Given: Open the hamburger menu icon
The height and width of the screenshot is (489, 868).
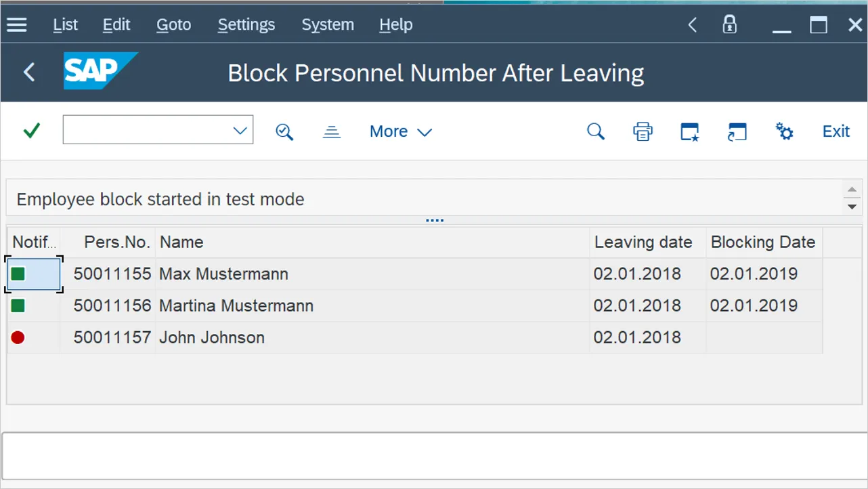Looking at the screenshot, I should (17, 25).
